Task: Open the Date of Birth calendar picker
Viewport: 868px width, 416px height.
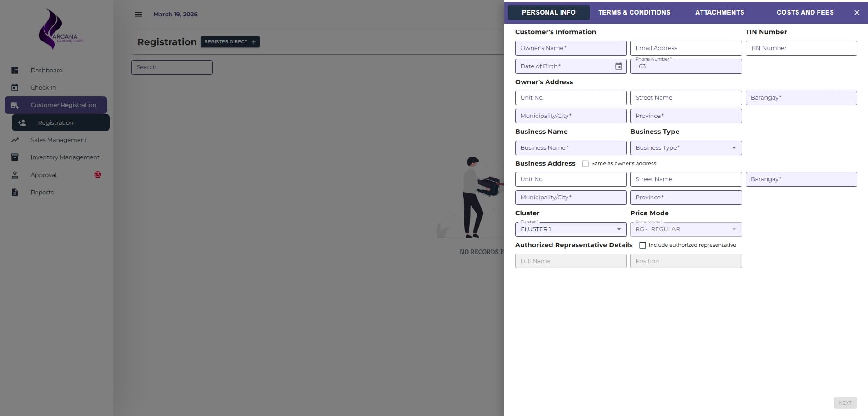Action: 618,66
